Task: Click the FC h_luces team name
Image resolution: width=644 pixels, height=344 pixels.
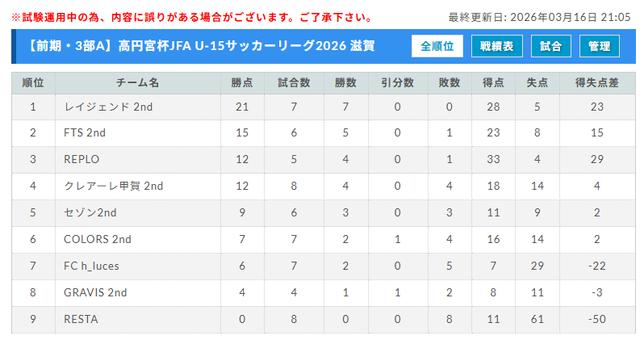Action: [91, 266]
